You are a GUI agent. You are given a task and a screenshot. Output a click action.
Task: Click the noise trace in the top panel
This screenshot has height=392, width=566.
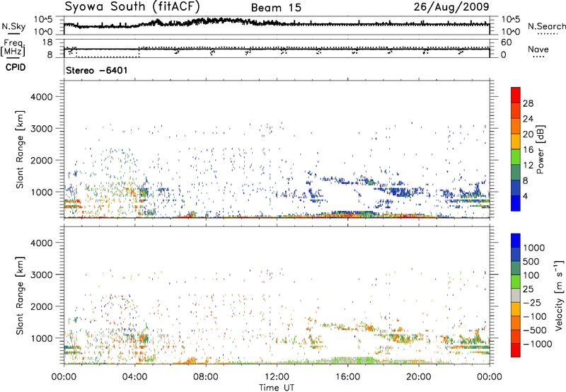pos(277,23)
